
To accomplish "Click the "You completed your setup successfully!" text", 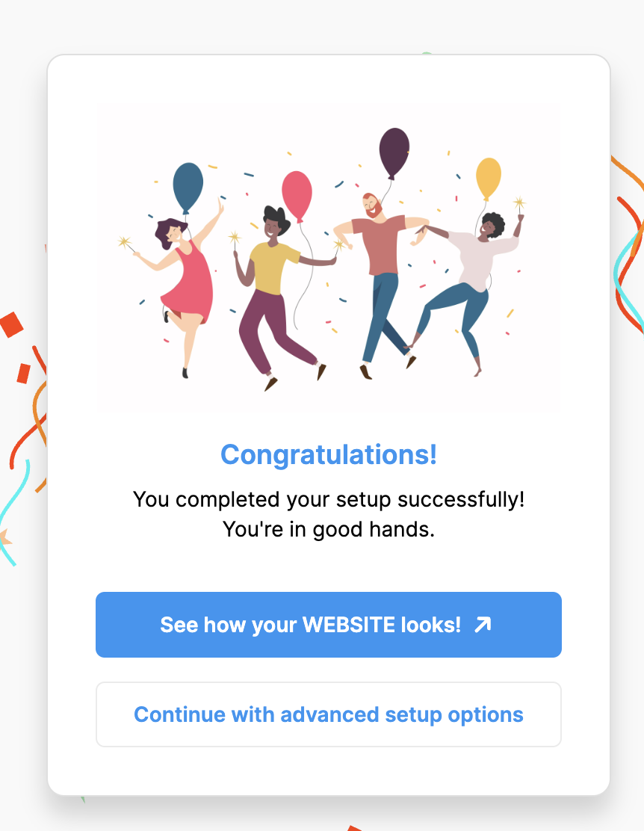I will coord(328,499).
